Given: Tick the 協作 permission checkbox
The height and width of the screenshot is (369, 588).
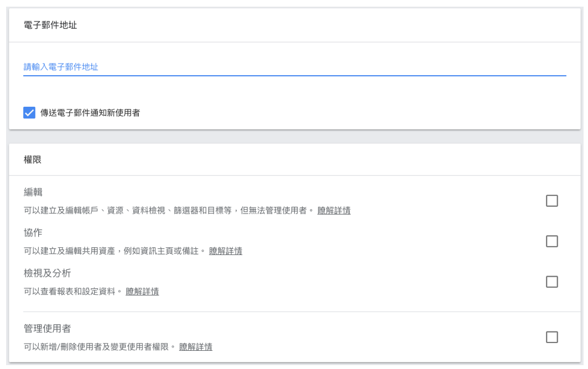Looking at the screenshot, I should (x=551, y=241).
